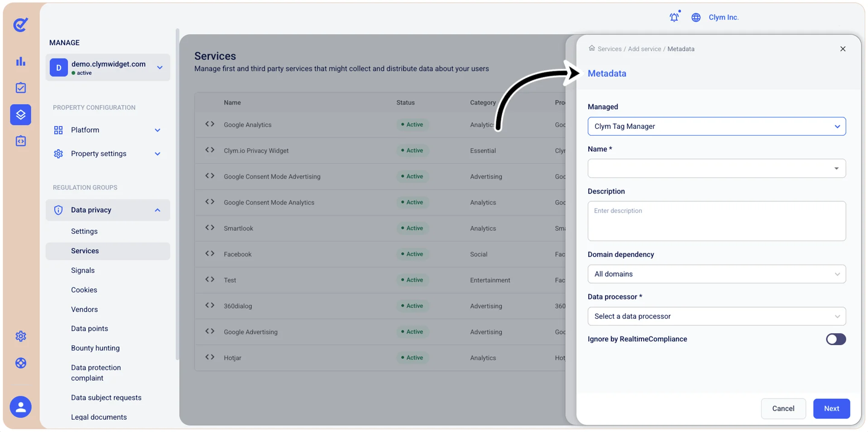The height and width of the screenshot is (432, 868).
Task: Click the code icon beside 360dialog
Action: (x=210, y=305)
